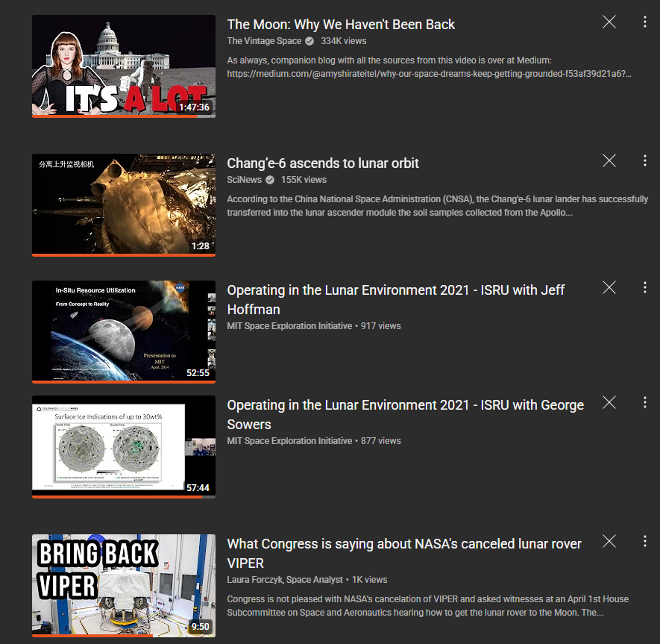The width and height of the screenshot is (660, 644).
Task: Click watched progress bar under Chang'e-6 thumbnail
Action: 124,254
